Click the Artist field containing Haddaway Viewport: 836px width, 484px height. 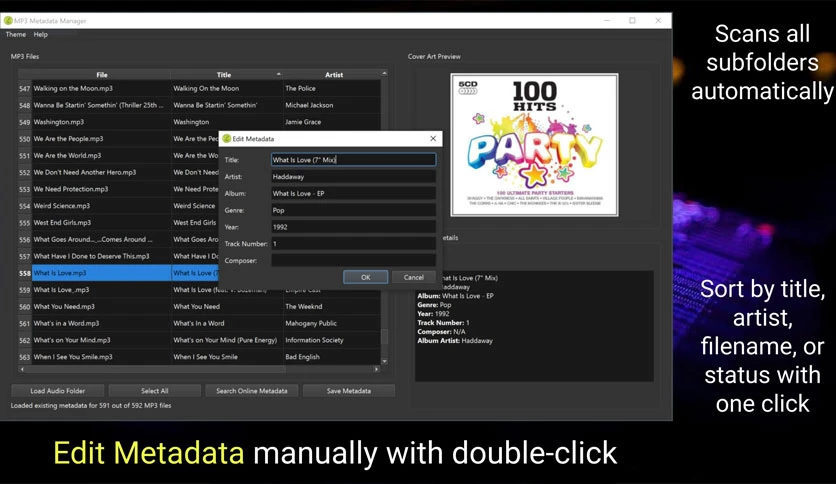click(x=353, y=176)
